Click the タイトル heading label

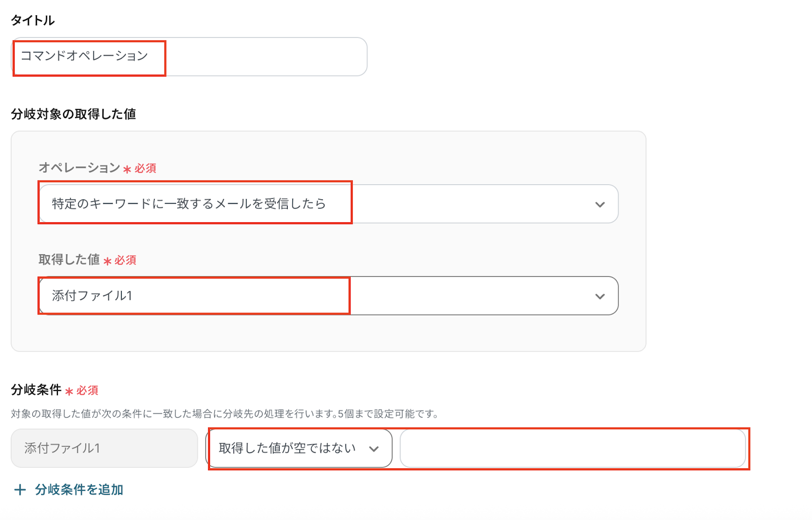tap(33, 20)
